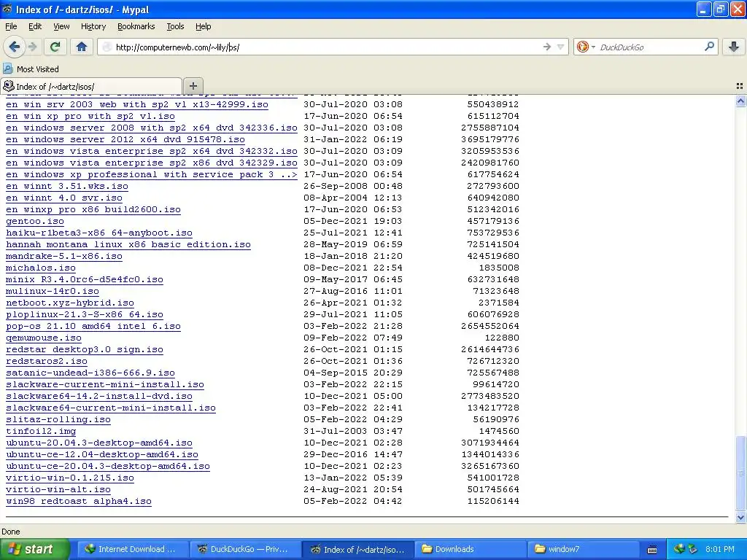Open the URL history dropdown arrow
The height and width of the screenshot is (560, 747).
coord(561,47)
